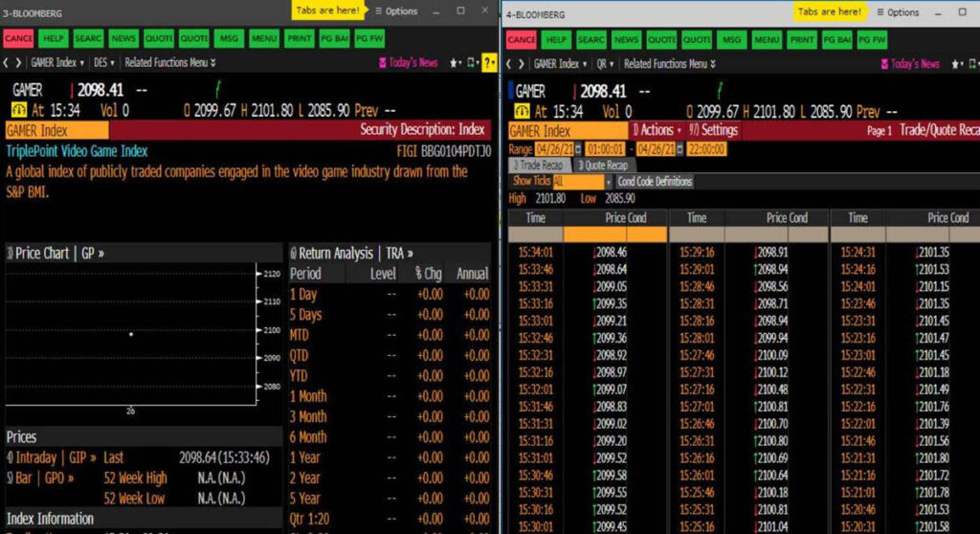Go forward with right arrow in 4-BLOOMBERG
Viewport: 980px width, 534px height.
[x=522, y=64]
